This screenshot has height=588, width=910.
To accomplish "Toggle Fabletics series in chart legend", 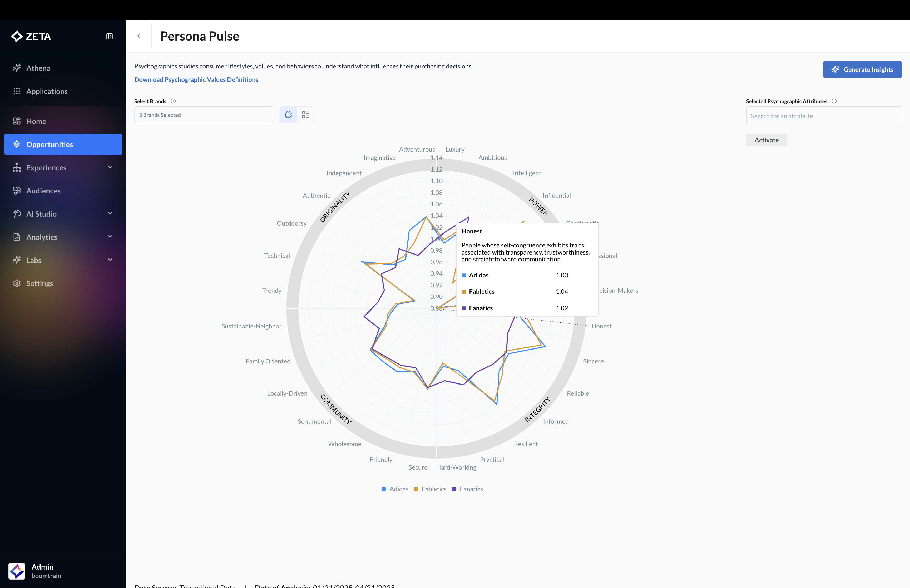I will [x=430, y=489].
